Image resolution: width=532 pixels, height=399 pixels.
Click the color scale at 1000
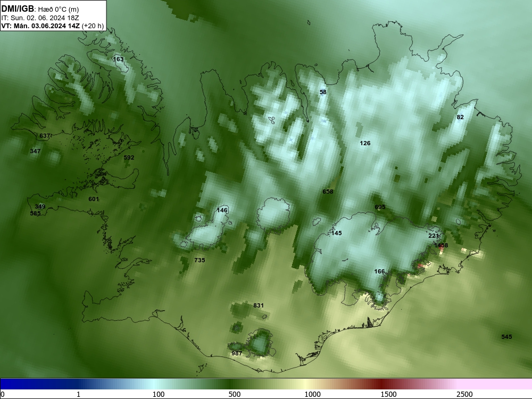tap(312, 394)
